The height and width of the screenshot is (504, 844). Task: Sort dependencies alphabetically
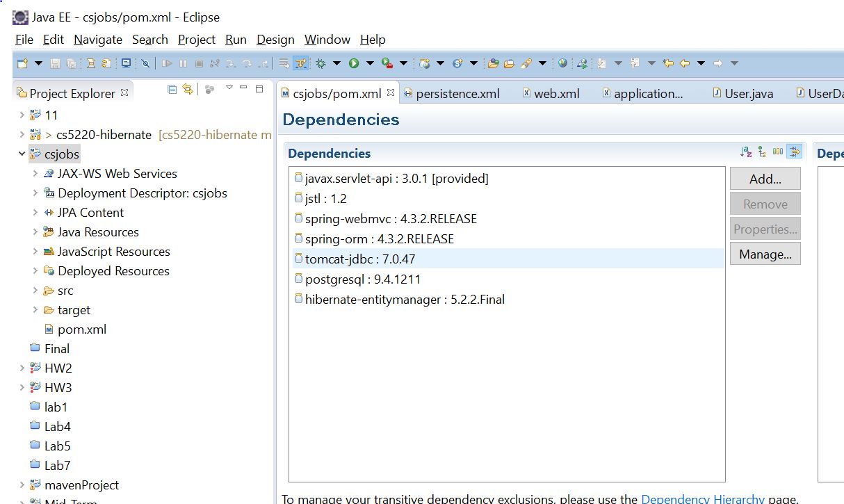[x=746, y=152]
